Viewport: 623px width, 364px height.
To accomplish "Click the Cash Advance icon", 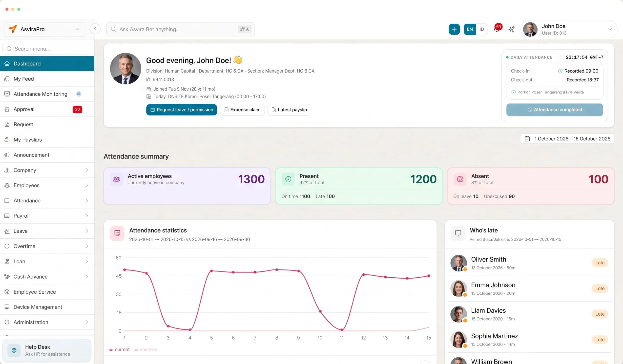I will click(7, 277).
